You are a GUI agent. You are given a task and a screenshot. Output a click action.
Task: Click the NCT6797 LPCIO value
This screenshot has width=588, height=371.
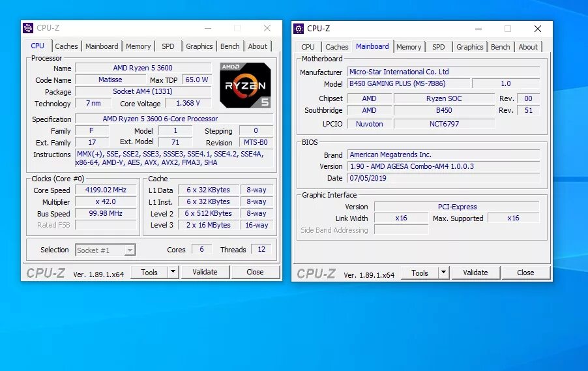click(444, 124)
